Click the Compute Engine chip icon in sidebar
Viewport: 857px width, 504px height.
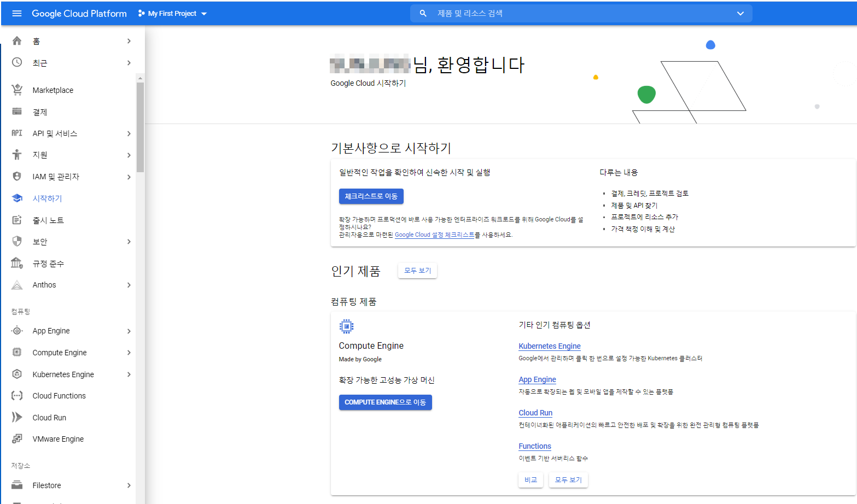(17, 352)
